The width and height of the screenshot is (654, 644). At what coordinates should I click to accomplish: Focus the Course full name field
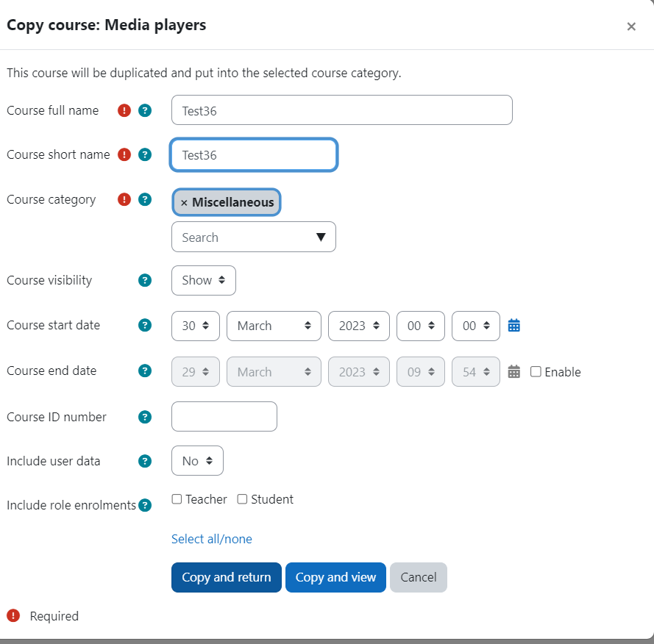(341, 110)
